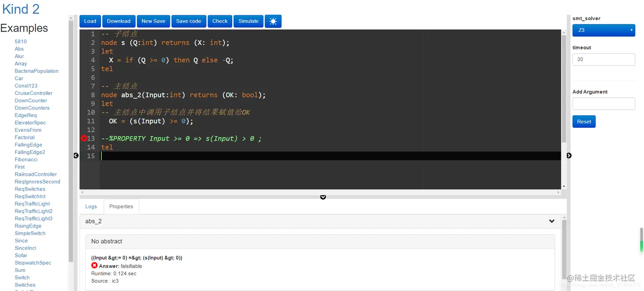Click the examples list vertical scrollbar
The width and height of the screenshot is (644, 291).
click(x=70, y=140)
